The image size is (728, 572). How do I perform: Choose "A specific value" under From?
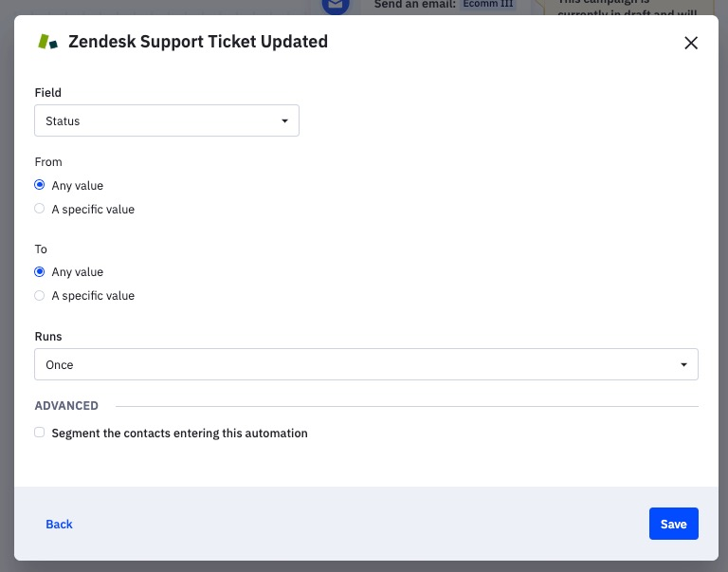[40, 209]
